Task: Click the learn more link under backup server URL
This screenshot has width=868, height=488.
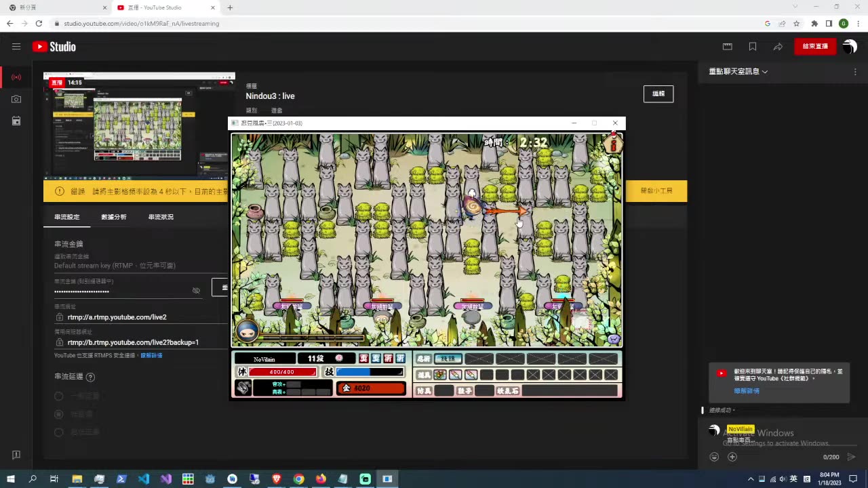Action: click(151, 356)
